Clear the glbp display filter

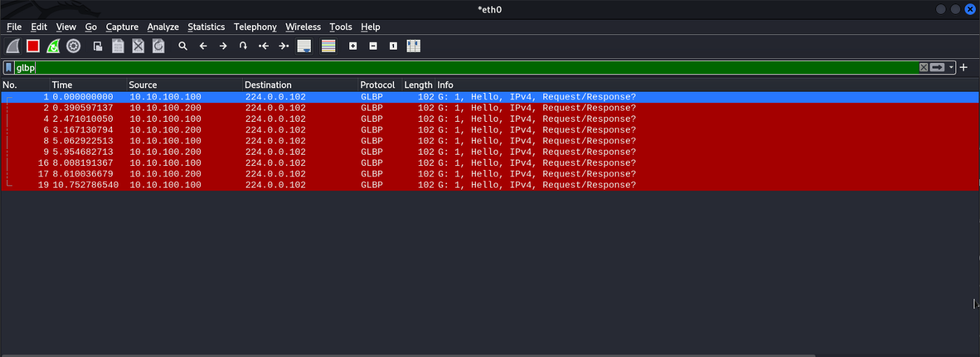coord(923,68)
